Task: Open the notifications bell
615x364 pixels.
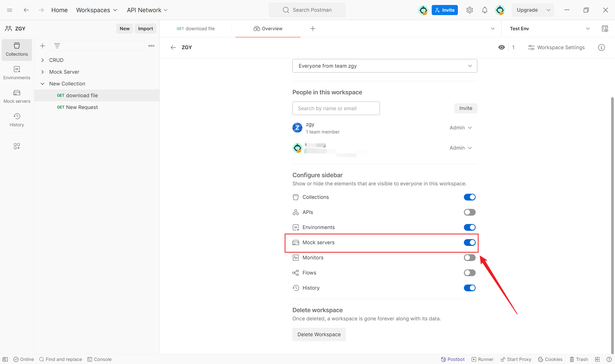Action: click(x=485, y=10)
